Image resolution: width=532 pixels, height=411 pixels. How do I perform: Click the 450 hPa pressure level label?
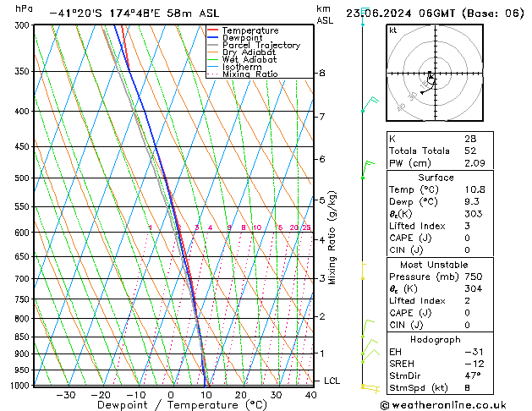(24, 147)
